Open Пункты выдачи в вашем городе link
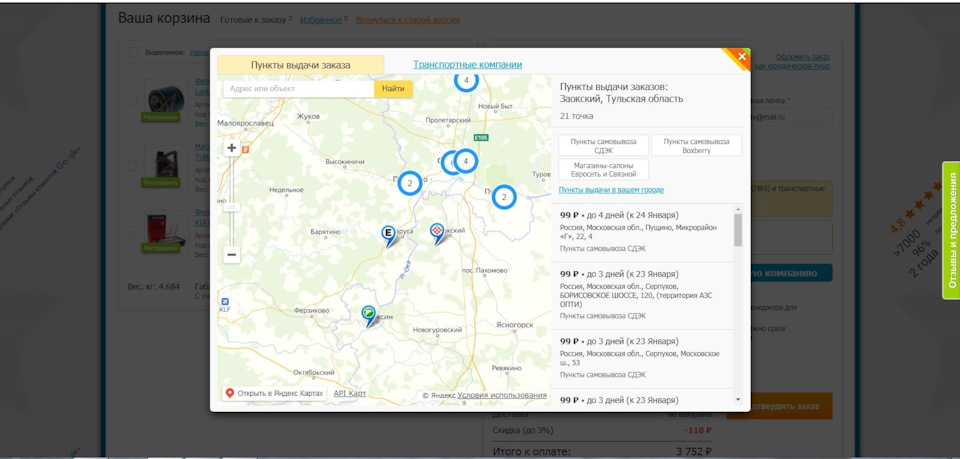This screenshot has height=459, width=960. tap(611, 190)
